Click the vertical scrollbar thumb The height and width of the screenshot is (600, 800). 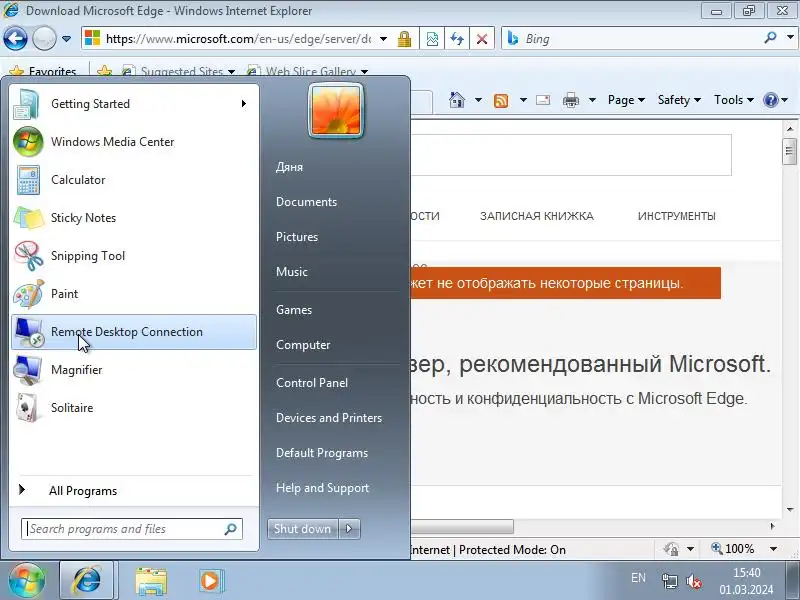[789, 151]
